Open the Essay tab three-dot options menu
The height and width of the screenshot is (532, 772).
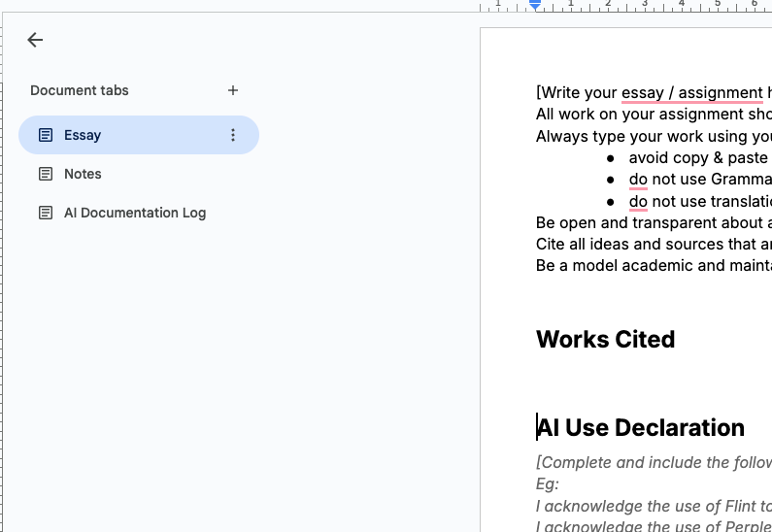tap(233, 135)
